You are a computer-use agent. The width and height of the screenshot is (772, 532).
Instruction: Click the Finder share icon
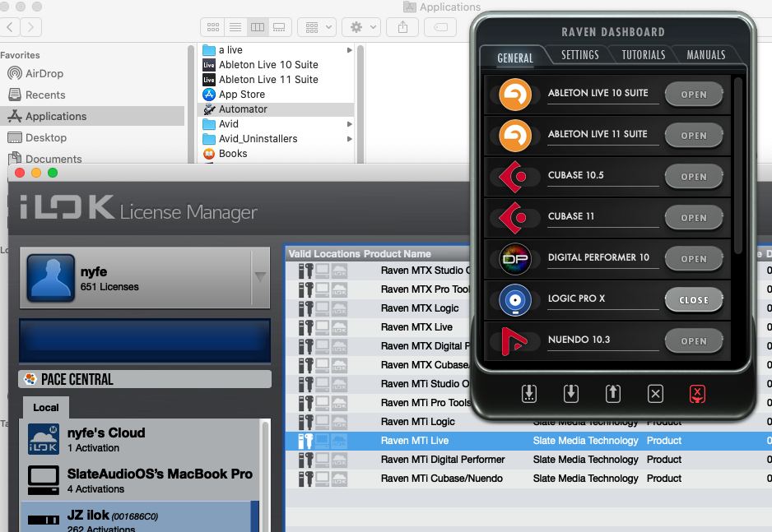click(402, 27)
